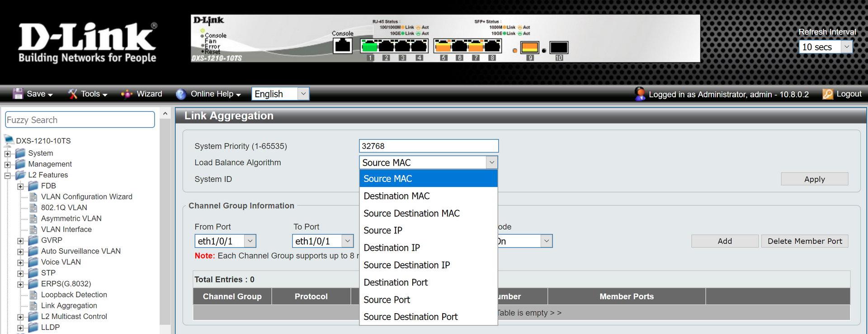Click the Apply button
868x334 pixels.
click(x=814, y=179)
